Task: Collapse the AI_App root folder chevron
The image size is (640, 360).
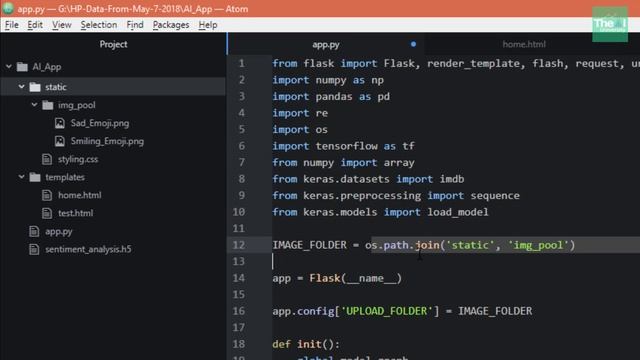Action: (9, 67)
